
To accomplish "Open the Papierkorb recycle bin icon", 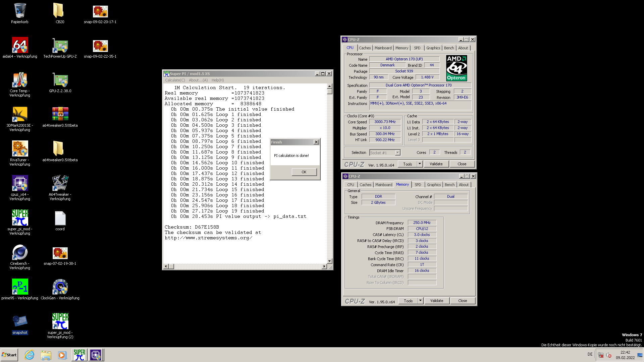I will 20,13.
